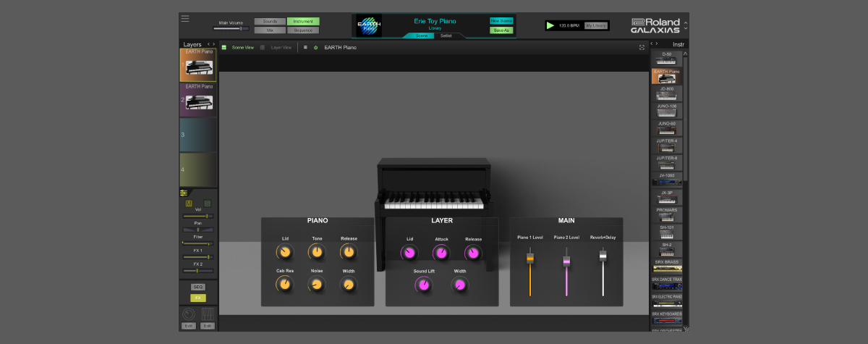The width and height of the screenshot is (868, 344).
Task: Click the Save As button
Action: tap(500, 30)
